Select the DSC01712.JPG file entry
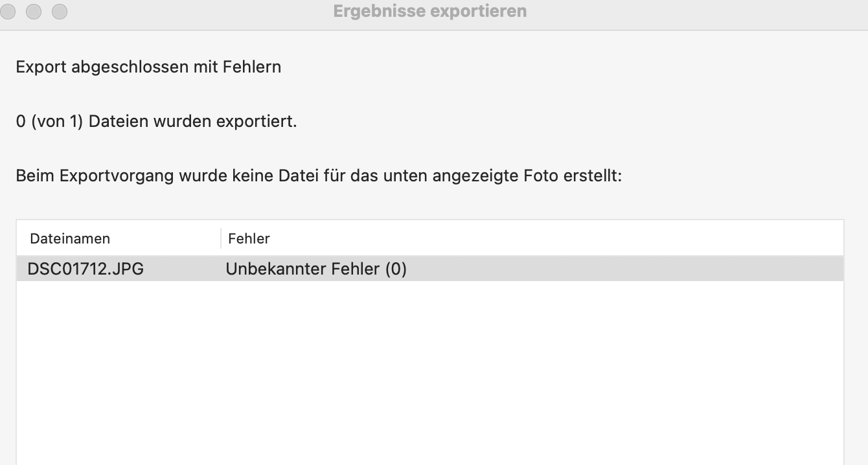 86,269
